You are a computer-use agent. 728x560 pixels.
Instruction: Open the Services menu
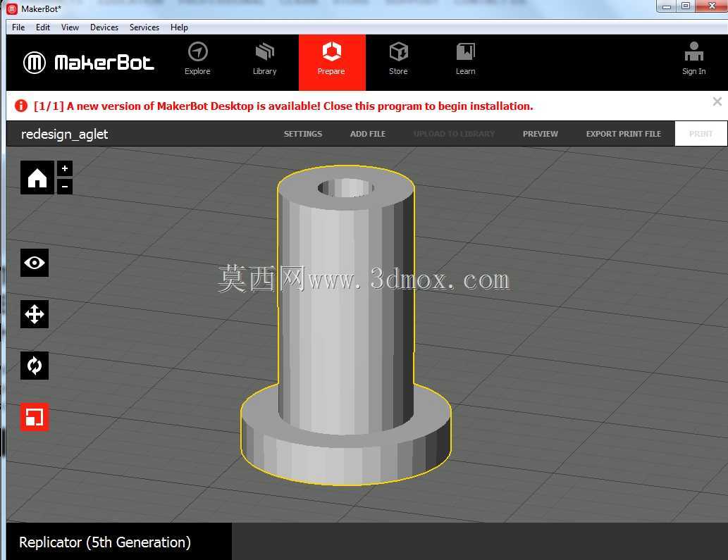point(144,27)
